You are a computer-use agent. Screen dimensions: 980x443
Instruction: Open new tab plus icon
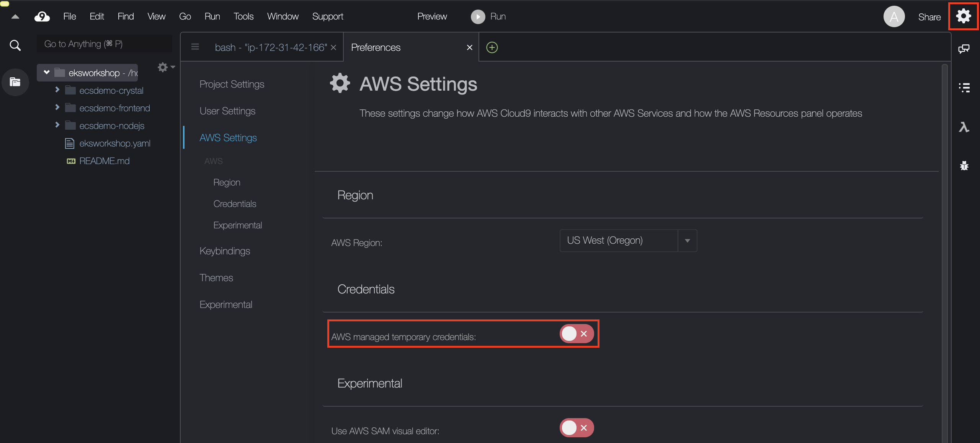[x=492, y=47]
